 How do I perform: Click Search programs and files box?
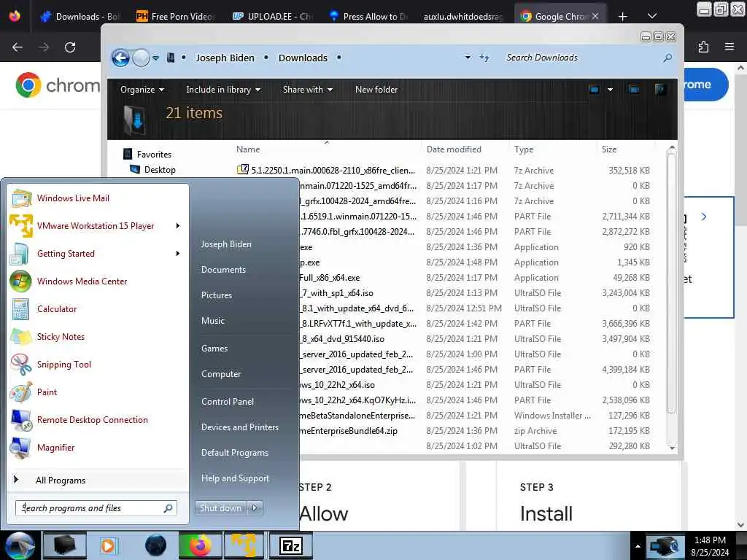tap(96, 508)
